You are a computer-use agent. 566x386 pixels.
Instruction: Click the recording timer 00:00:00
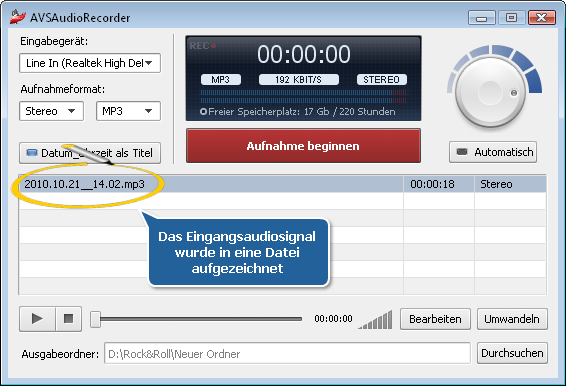pos(304,54)
